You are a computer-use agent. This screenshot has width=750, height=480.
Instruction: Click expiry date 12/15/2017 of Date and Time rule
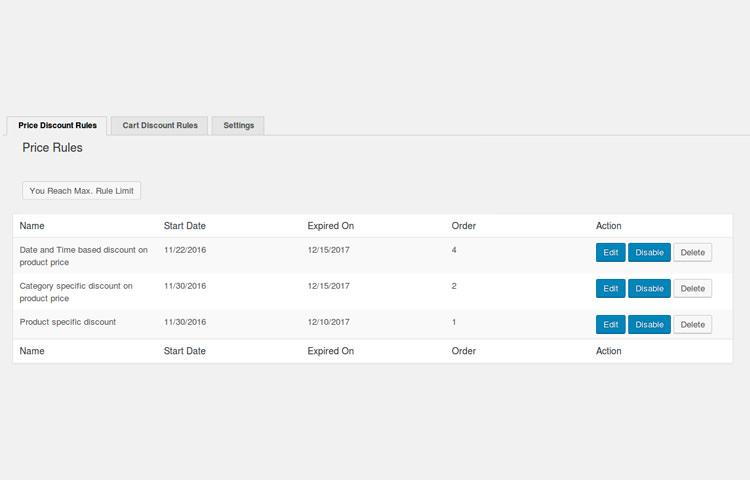click(329, 250)
